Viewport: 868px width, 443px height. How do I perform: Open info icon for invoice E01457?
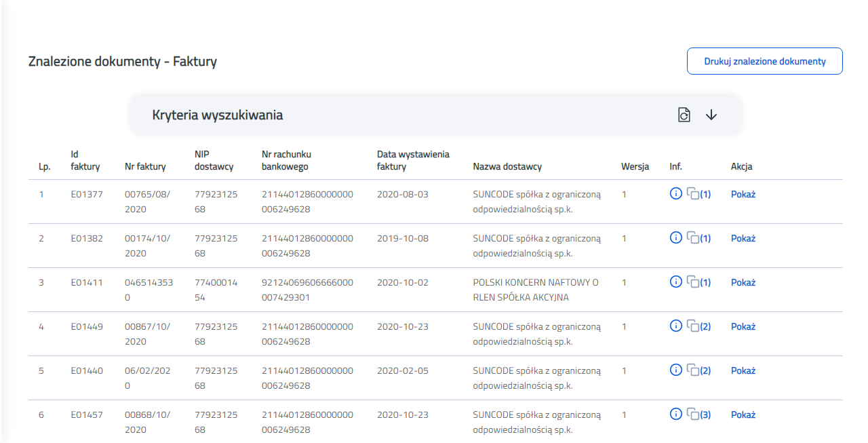coord(675,415)
